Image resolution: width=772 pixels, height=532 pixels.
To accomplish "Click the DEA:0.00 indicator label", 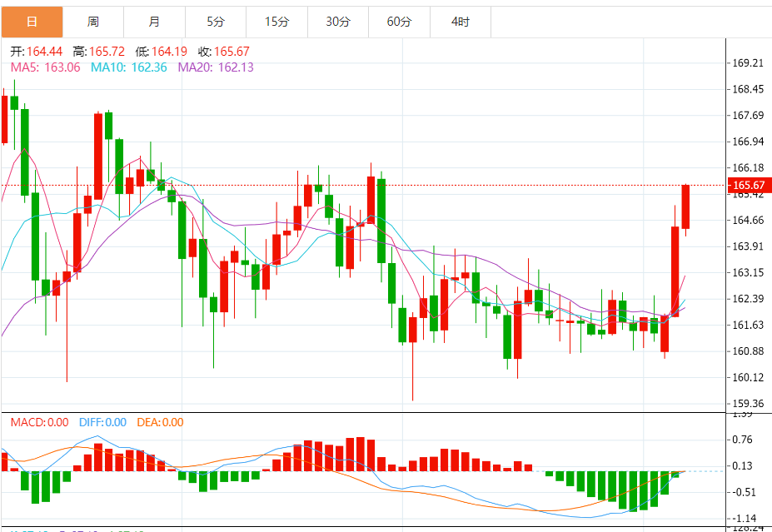I will (x=160, y=422).
